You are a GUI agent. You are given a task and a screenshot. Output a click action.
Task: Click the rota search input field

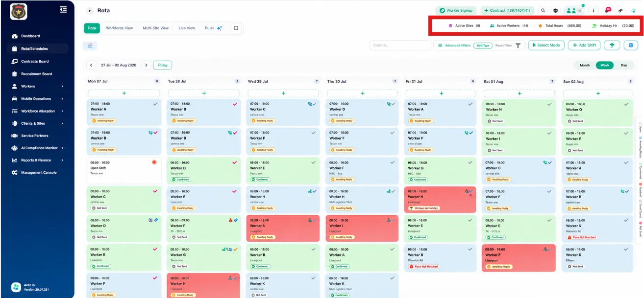point(400,45)
